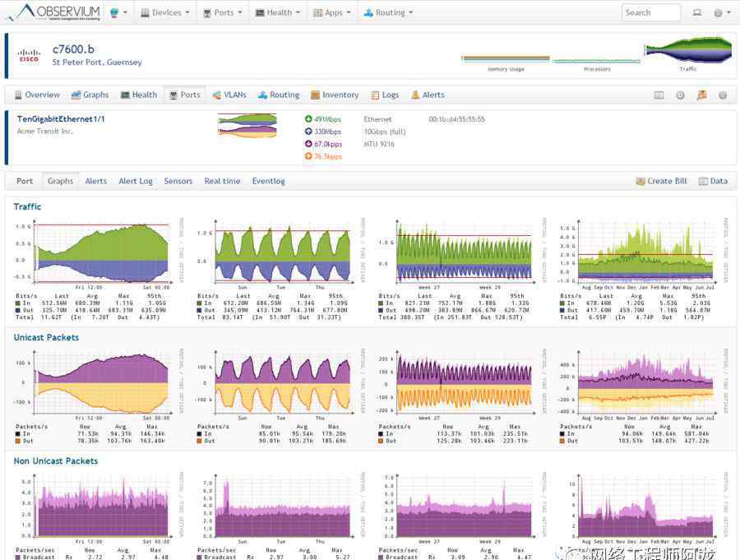Open the settings cog dropdown in navbar
The height and width of the screenshot is (560, 740).
coord(721,12)
